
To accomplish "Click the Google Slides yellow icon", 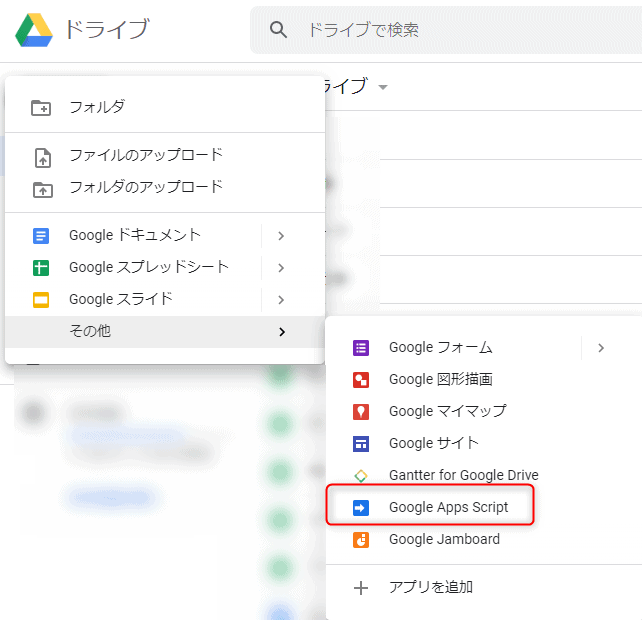I will click(x=41, y=300).
